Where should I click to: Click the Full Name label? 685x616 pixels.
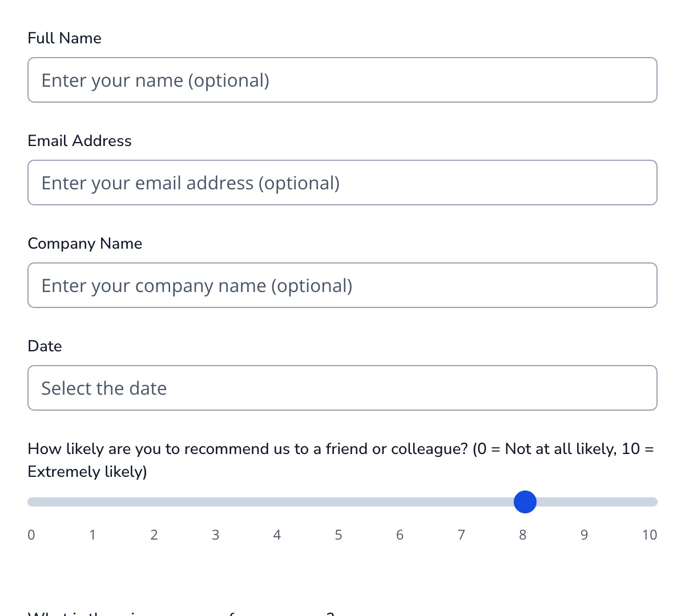pyautogui.click(x=65, y=38)
